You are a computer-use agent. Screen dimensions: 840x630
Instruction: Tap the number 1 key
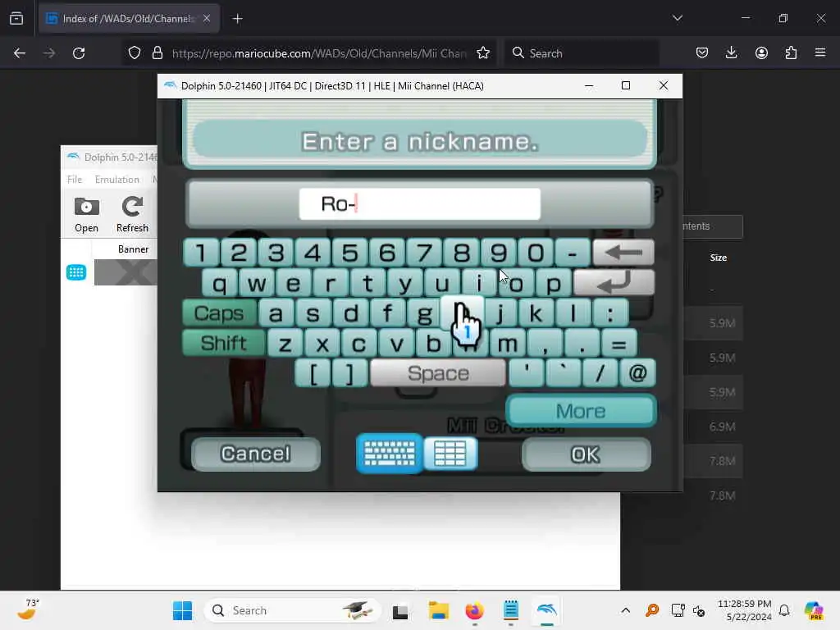201,253
